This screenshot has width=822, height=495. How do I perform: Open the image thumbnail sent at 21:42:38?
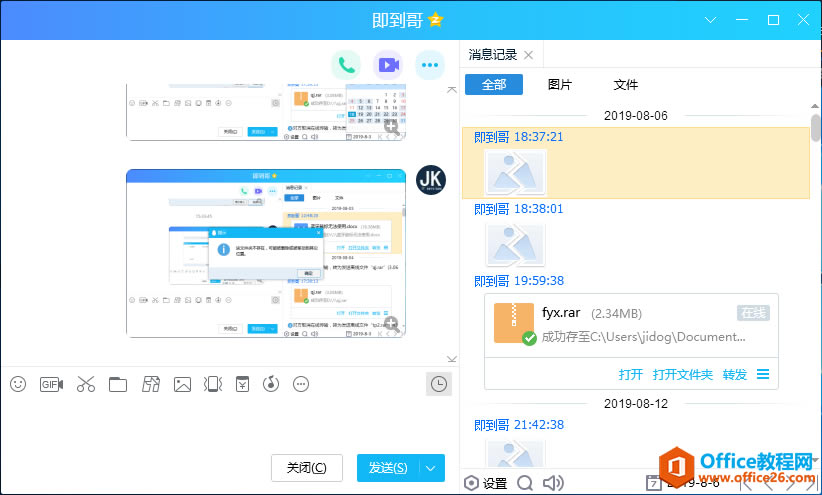515,453
